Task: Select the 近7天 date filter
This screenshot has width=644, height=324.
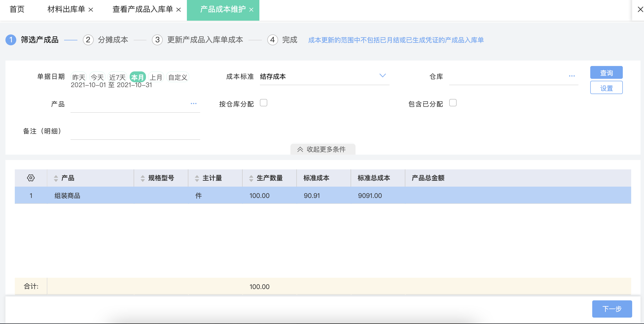Action: (117, 77)
